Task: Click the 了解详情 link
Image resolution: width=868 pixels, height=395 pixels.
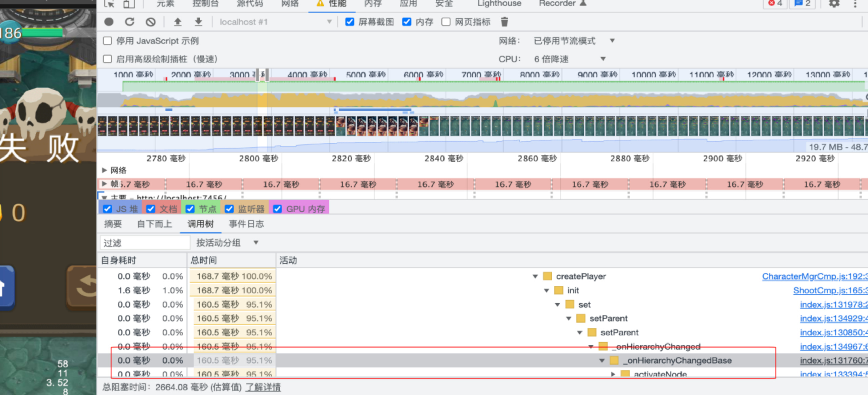Action: pyautogui.click(x=263, y=387)
